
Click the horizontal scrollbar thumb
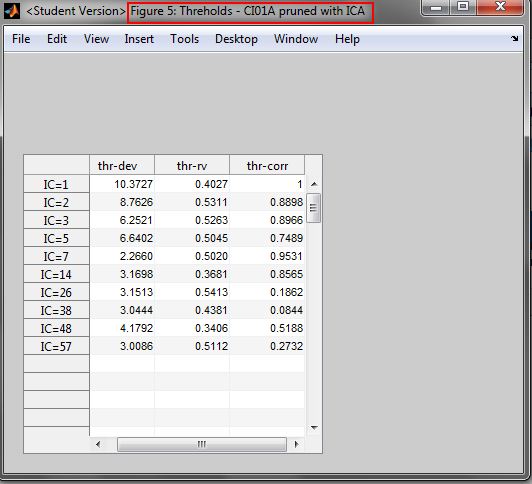[202, 444]
